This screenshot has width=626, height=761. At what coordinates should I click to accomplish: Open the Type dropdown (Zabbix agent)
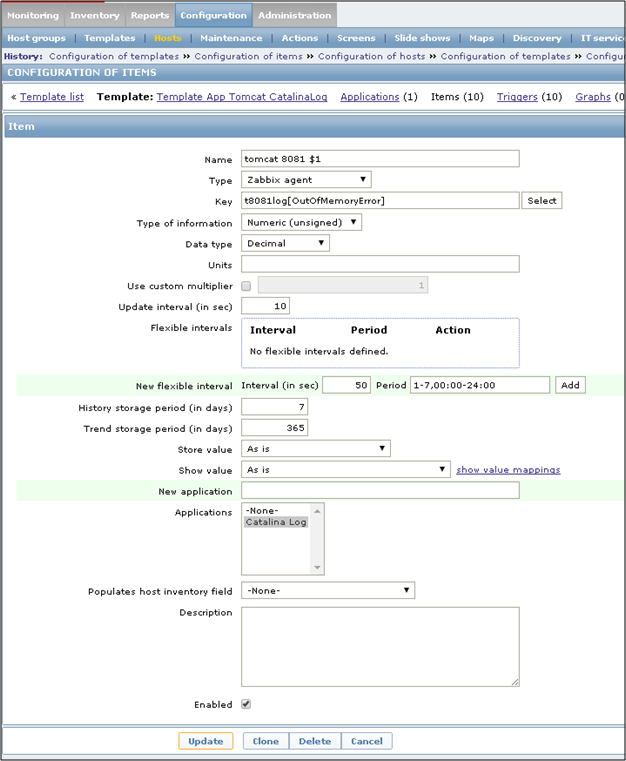pos(306,180)
